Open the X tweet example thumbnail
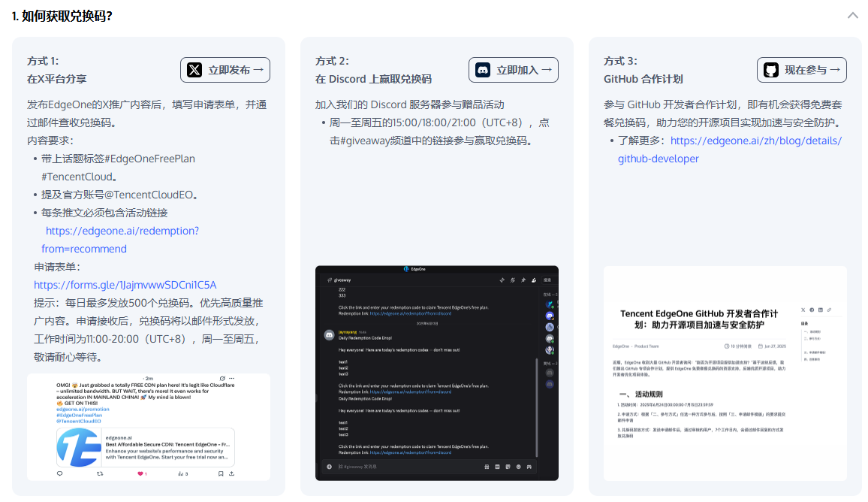 [149, 427]
